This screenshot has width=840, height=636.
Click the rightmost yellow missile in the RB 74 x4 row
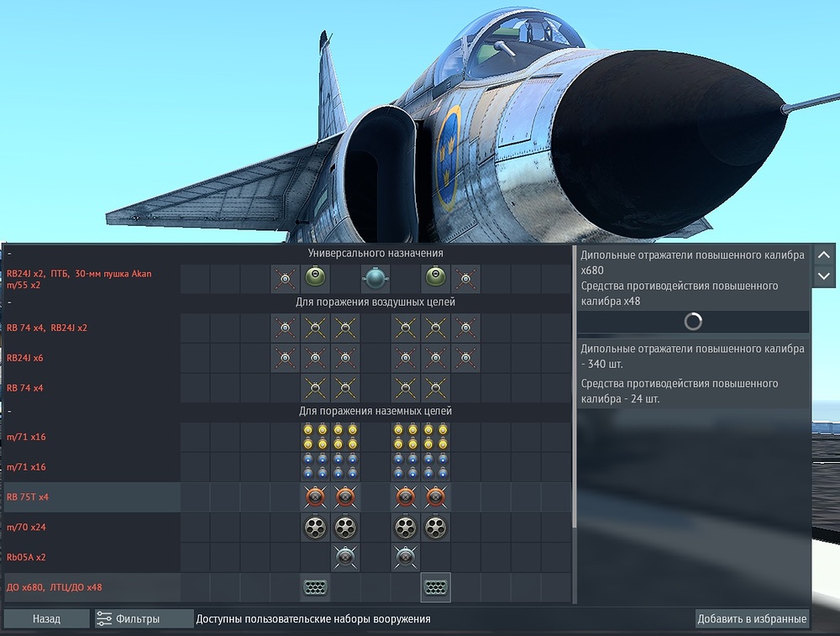(x=435, y=388)
